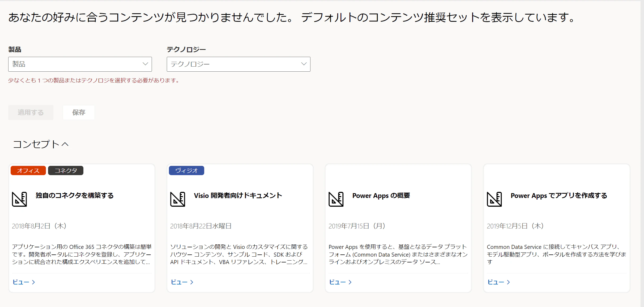Click ビュー link on the Visio card

click(182, 282)
